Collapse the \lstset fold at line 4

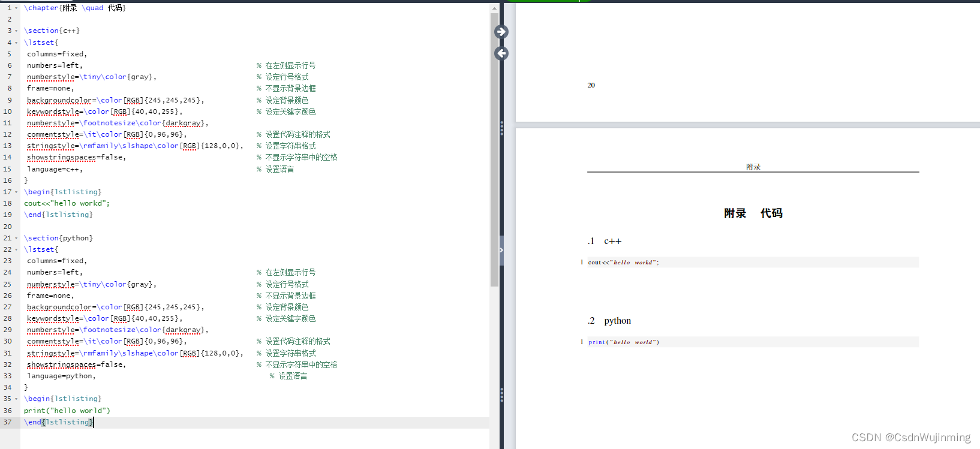(16, 43)
